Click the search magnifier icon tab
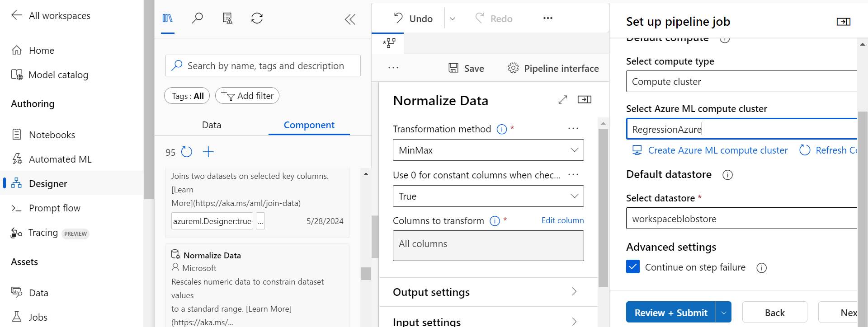 pyautogui.click(x=198, y=18)
